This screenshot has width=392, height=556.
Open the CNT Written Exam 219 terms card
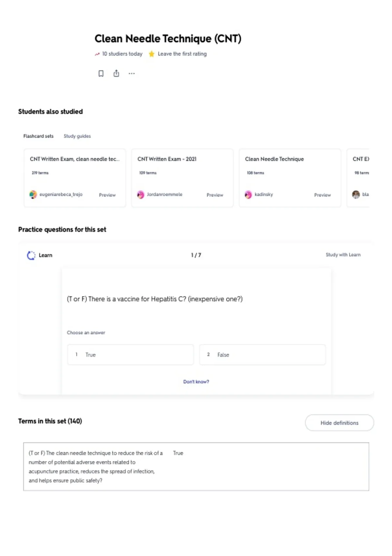[x=75, y=178]
